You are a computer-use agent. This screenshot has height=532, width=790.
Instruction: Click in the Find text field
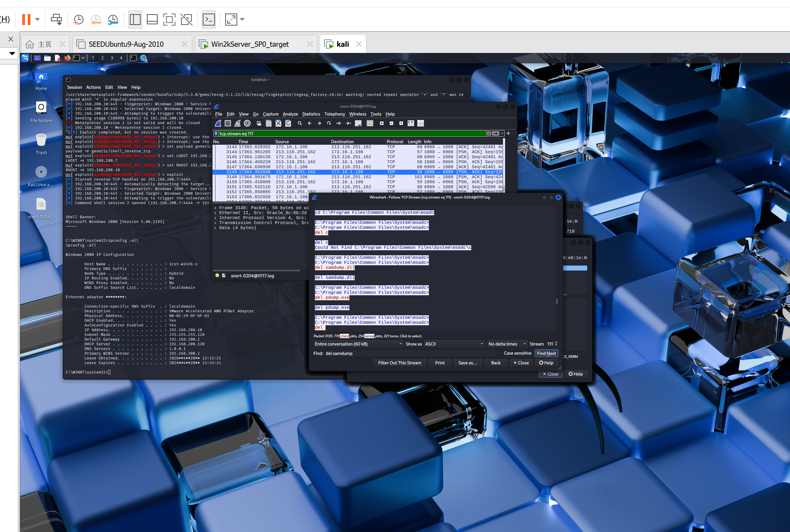coord(407,353)
